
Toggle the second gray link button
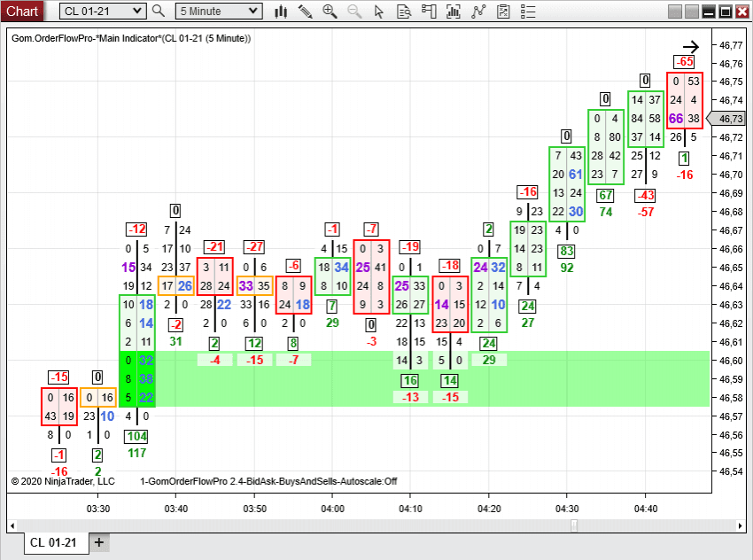click(x=693, y=12)
